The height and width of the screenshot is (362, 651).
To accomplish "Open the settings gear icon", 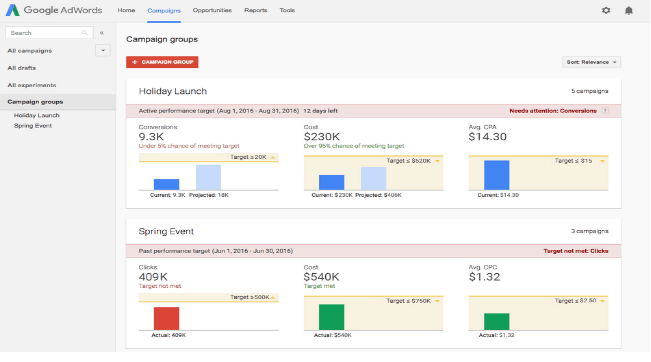I will [606, 10].
